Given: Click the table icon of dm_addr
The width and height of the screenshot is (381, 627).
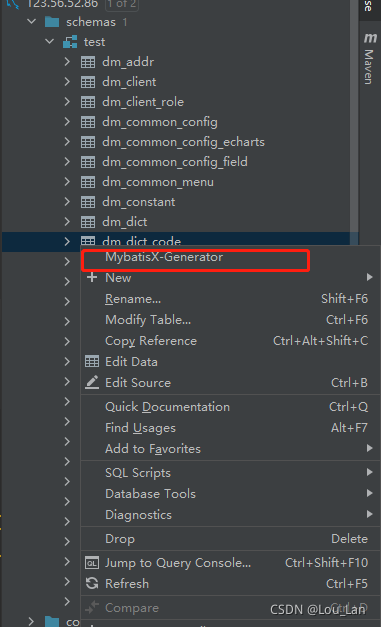Looking at the screenshot, I should tap(88, 62).
